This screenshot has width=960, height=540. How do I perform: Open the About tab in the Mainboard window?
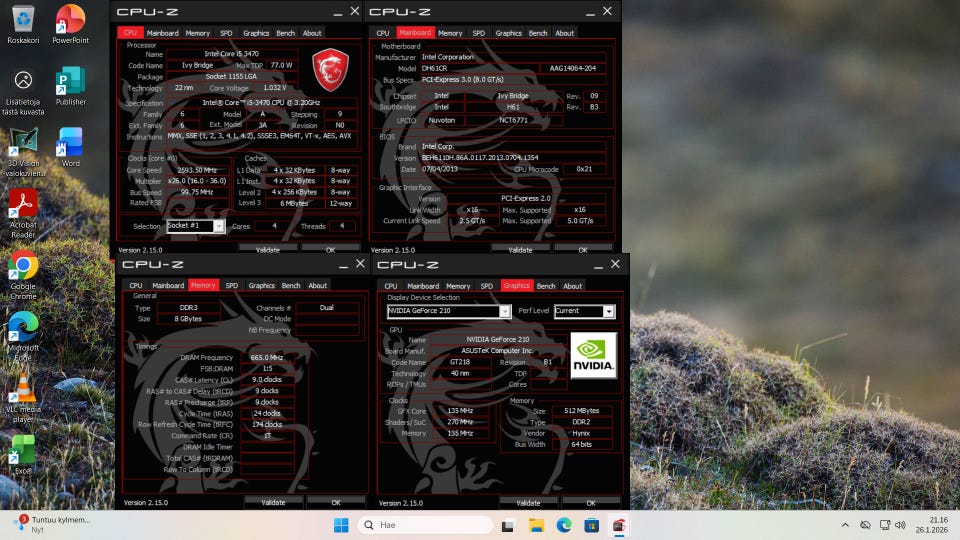[x=564, y=33]
